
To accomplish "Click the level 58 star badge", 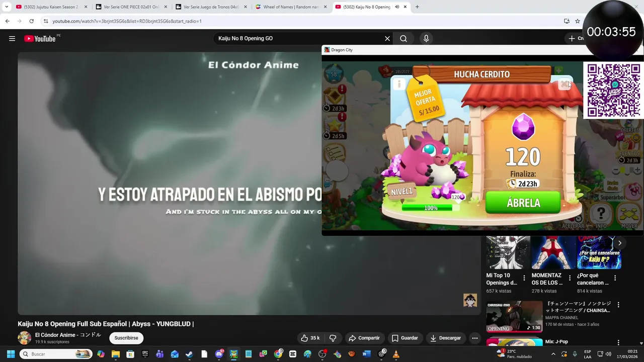I will pos(334,74).
